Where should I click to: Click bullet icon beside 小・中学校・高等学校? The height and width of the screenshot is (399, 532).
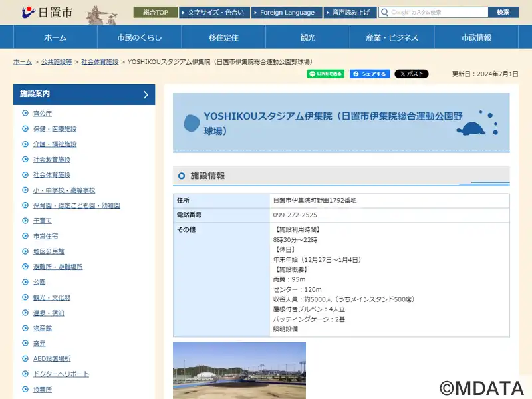pyautogui.click(x=25, y=190)
